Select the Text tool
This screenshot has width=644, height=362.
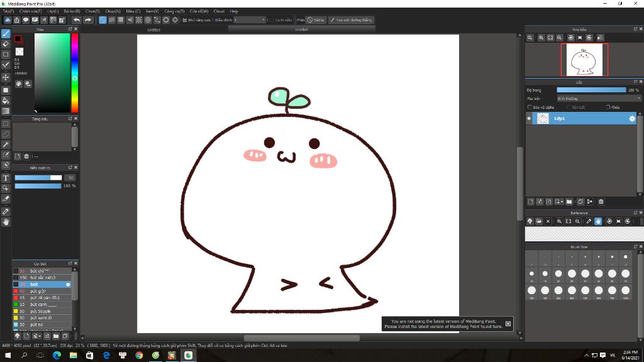(x=6, y=178)
